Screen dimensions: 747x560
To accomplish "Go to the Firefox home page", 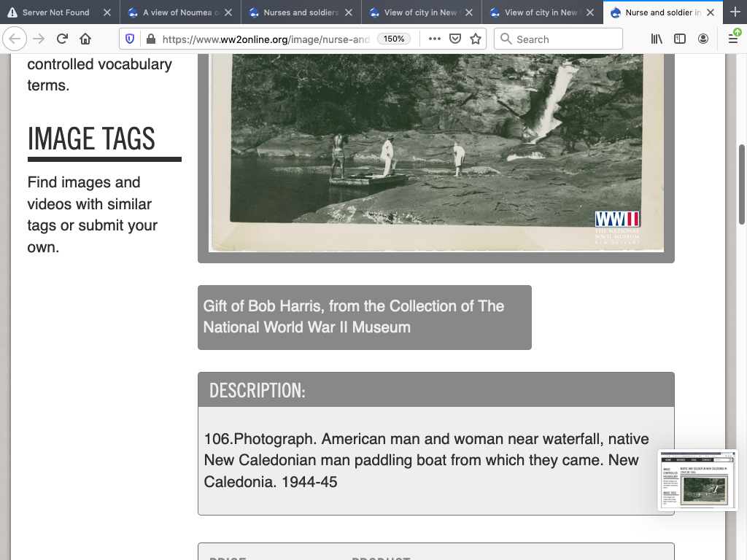I will click(85, 39).
